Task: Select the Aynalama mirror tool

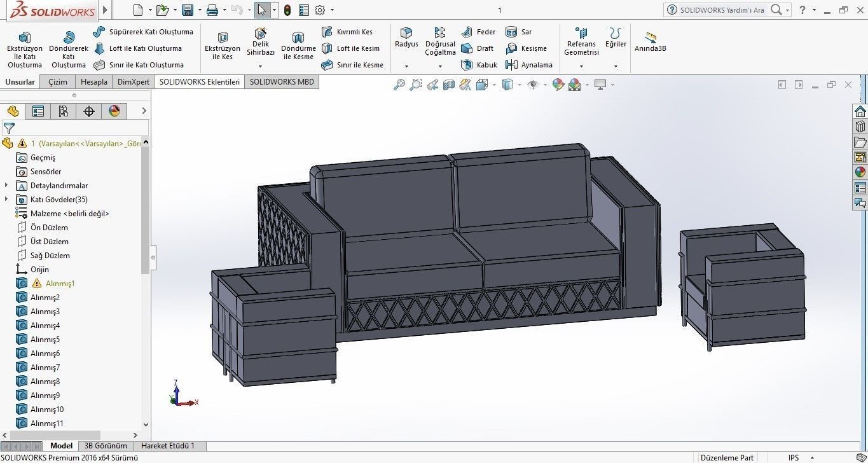Action: [x=529, y=65]
